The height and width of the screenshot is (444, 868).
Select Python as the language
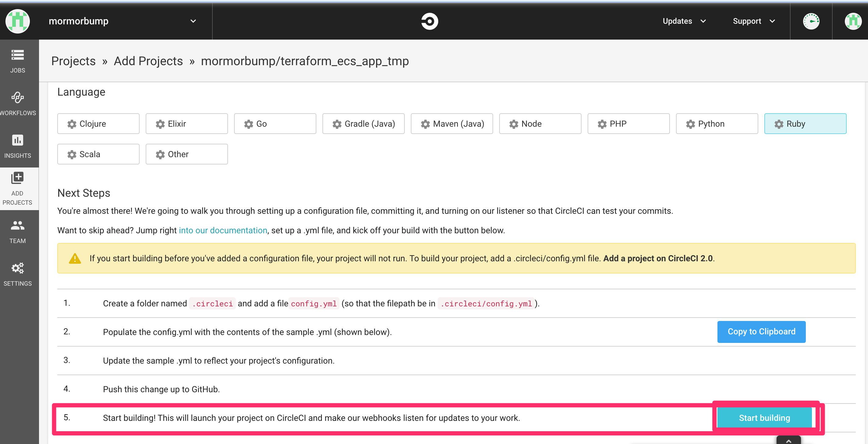717,124
